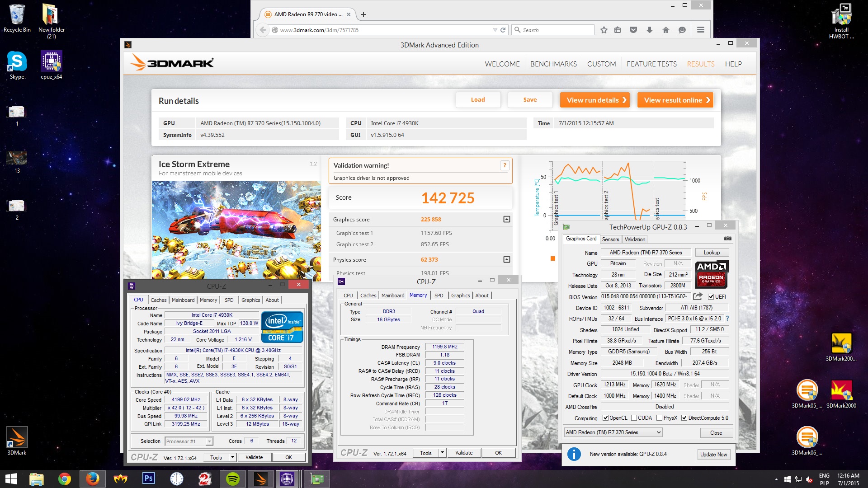
Task: Open the 3DMark desktop shortcut at the bottom left
Action: pos(17,441)
